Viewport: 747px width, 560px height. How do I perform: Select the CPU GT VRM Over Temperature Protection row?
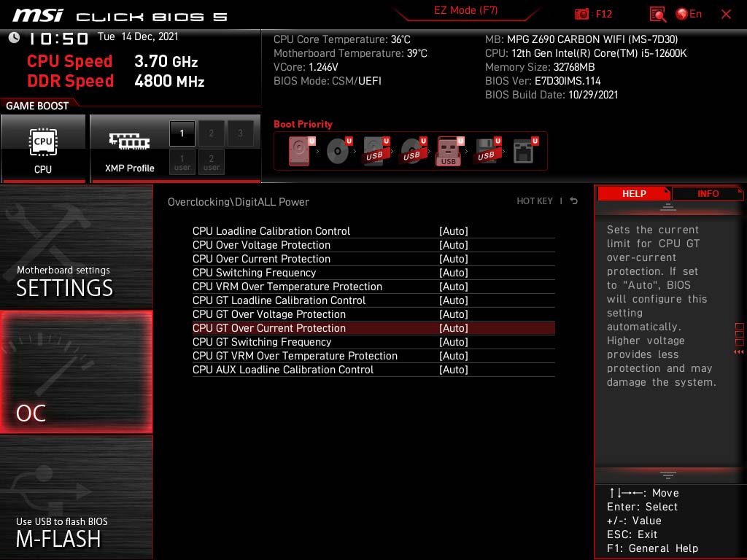tap(373, 356)
